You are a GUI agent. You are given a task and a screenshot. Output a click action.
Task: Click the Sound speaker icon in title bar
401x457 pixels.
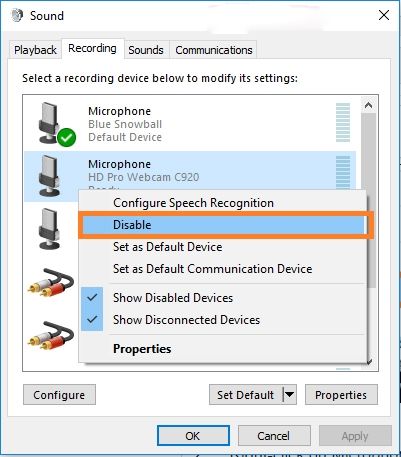(x=17, y=16)
